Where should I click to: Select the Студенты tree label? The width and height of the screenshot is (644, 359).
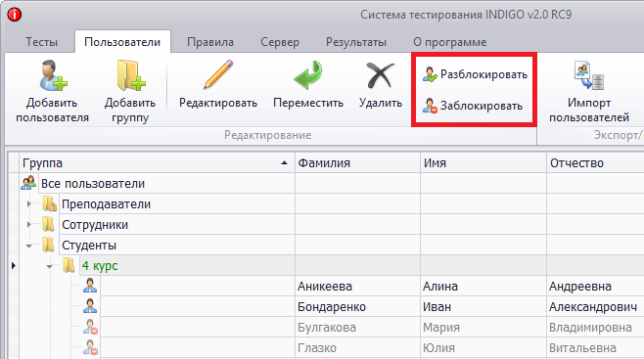pyautogui.click(x=89, y=246)
